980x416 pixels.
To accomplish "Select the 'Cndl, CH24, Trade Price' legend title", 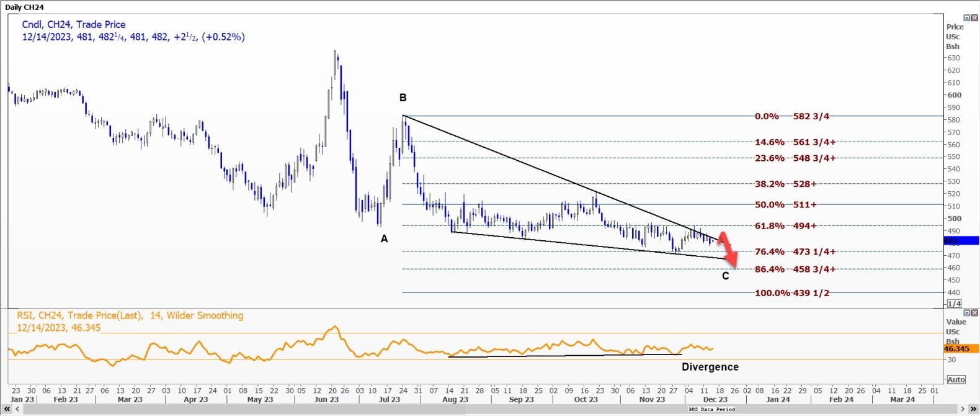I will [x=74, y=24].
